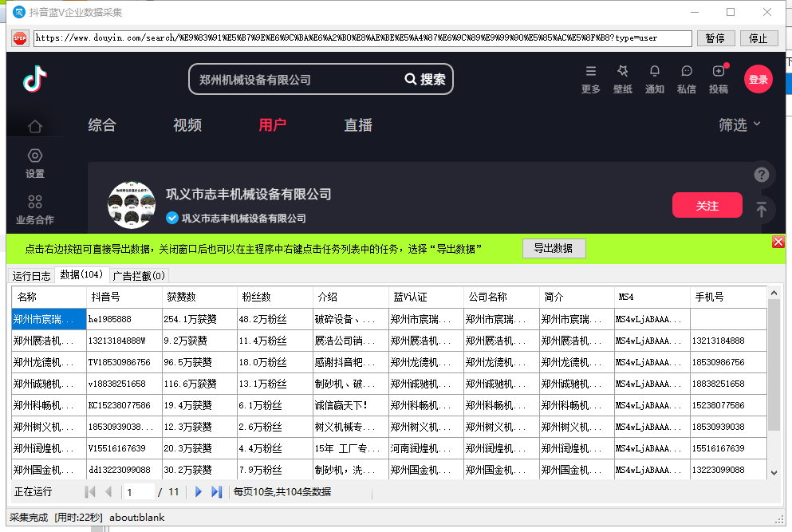This screenshot has height=532, width=792.
Task: Switch to the 视频 tab
Action: click(187, 124)
